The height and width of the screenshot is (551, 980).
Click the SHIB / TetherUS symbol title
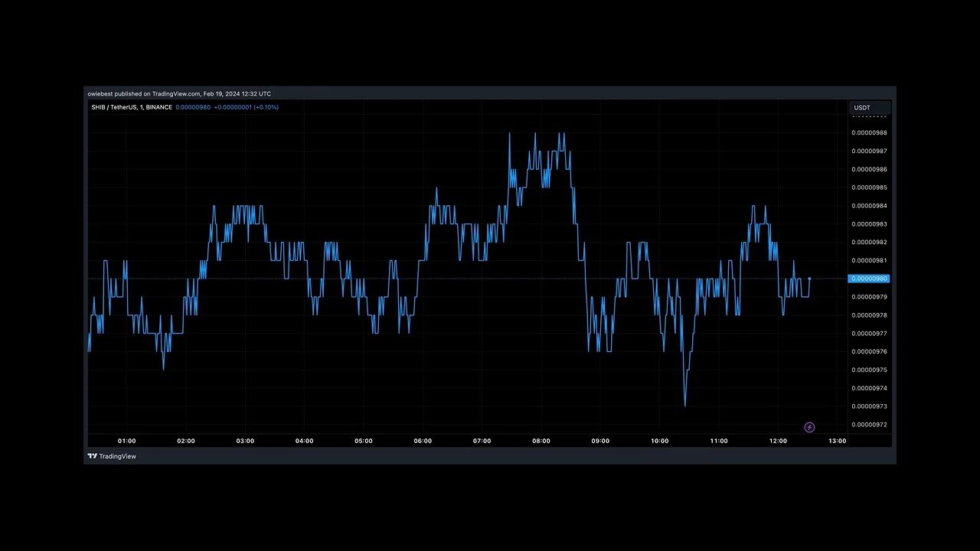click(131, 107)
